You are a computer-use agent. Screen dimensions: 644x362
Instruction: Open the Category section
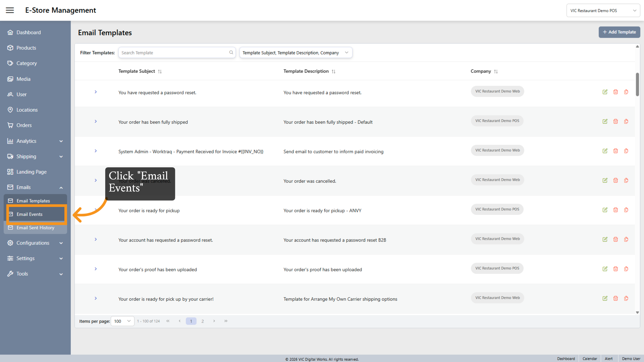[x=26, y=63]
